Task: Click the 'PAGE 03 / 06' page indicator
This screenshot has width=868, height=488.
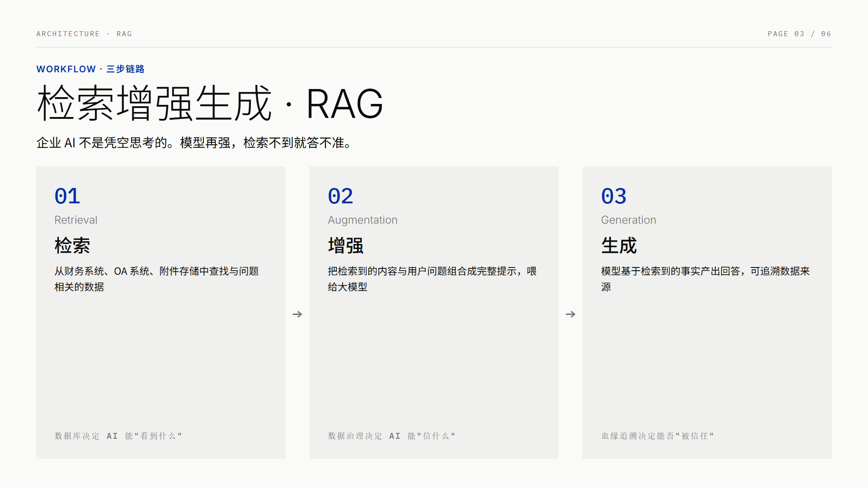Action: tap(799, 34)
